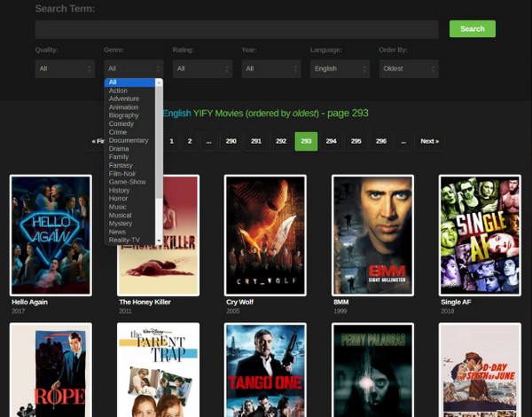Select Biography genre option
The image size is (532, 417).
(x=130, y=115)
